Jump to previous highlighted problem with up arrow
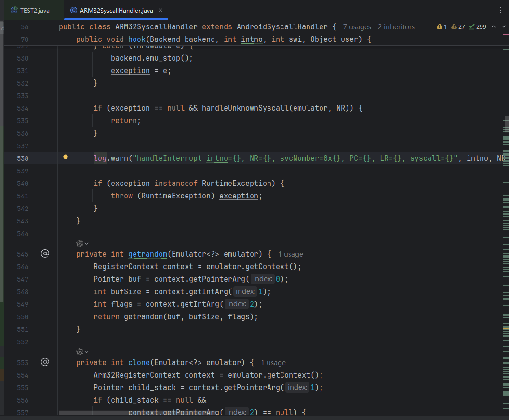The height and width of the screenshot is (420, 509). pos(493,27)
